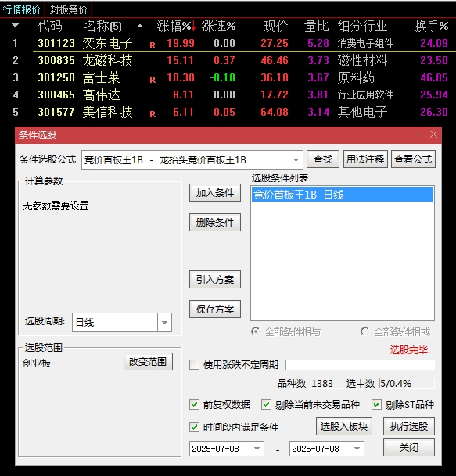Click the R marker beside 奕东电子
The width and height of the screenshot is (456, 476).
tap(153, 45)
